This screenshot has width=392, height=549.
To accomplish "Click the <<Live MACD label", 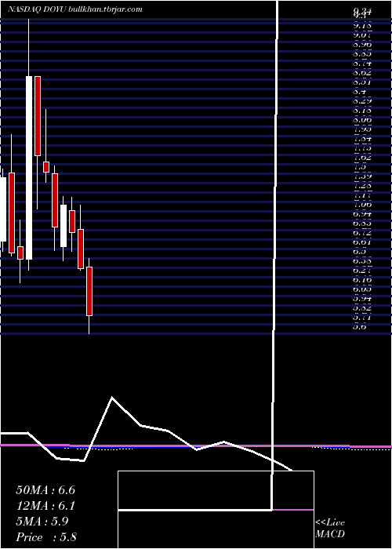I will click(330, 529).
